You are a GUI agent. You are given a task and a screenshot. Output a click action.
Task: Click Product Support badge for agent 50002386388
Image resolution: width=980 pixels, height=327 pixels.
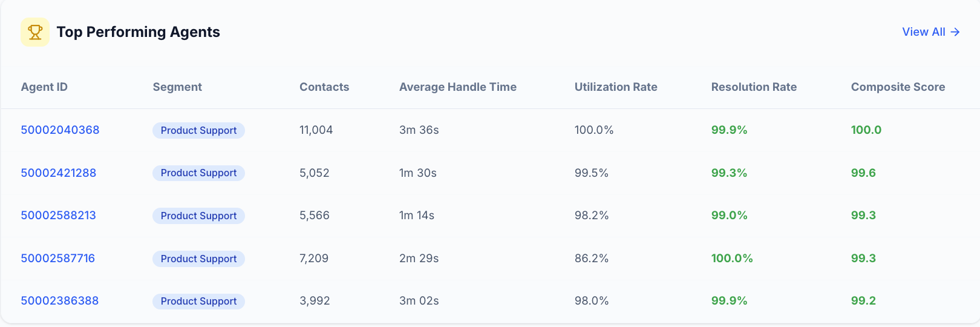point(198,302)
